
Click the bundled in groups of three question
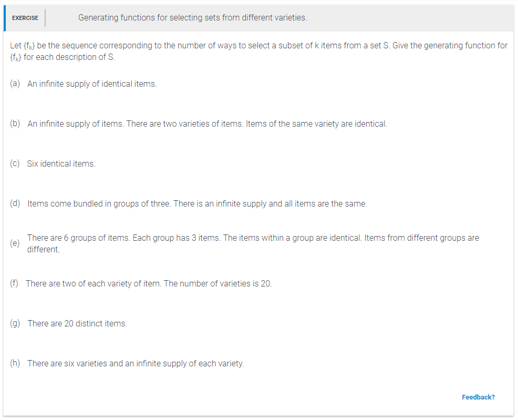pyautogui.click(x=197, y=204)
